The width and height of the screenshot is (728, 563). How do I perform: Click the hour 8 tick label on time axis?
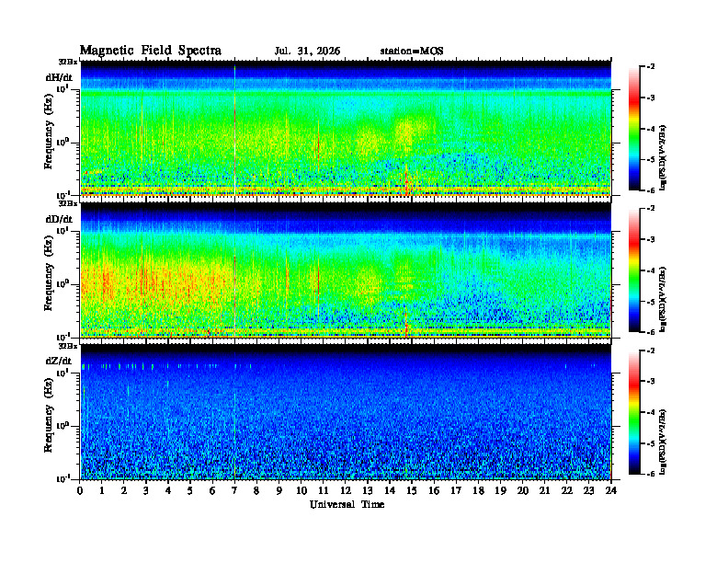(256, 491)
